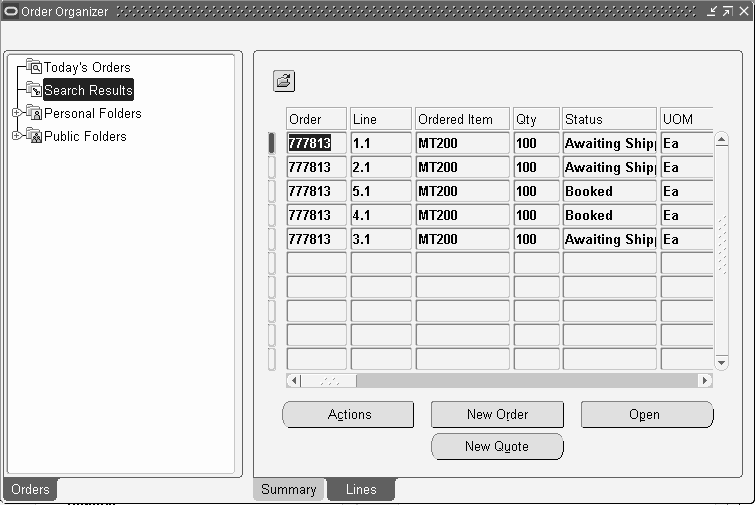Select Today's Orders in the tree
Viewport: 755px width, 505px height.
pos(87,67)
